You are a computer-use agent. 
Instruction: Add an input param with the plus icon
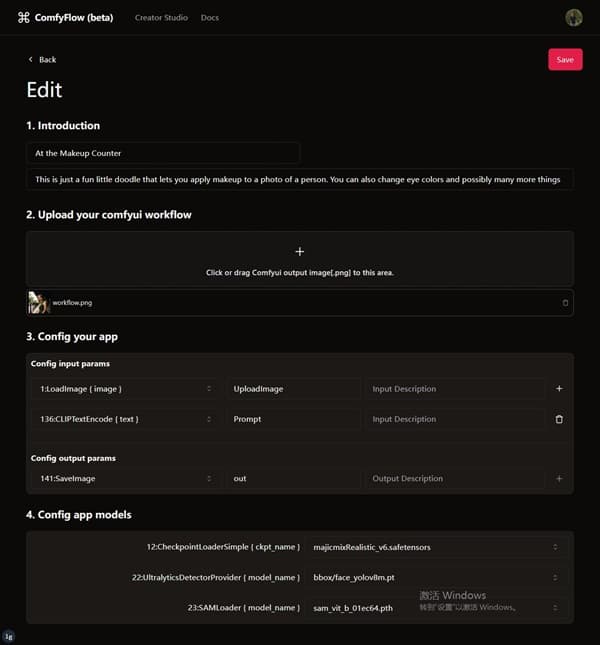pos(559,389)
